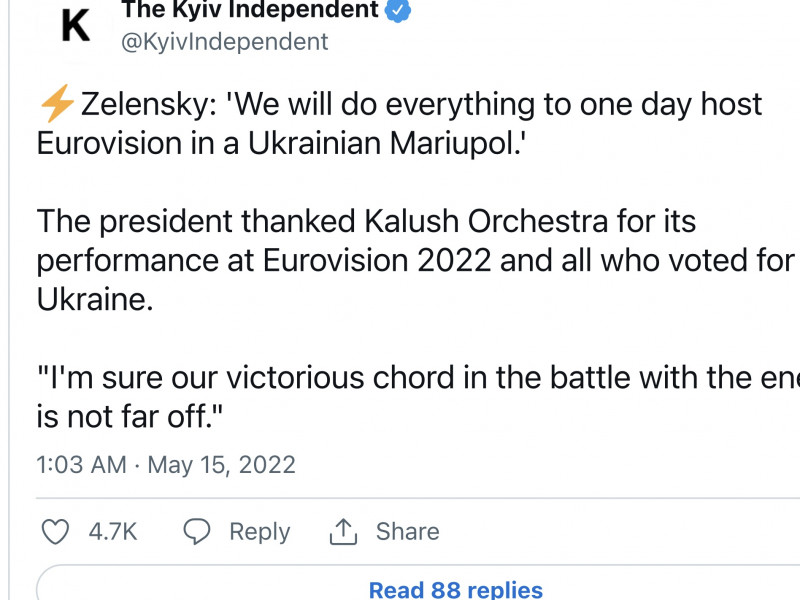Click the Share text label

pos(407,532)
